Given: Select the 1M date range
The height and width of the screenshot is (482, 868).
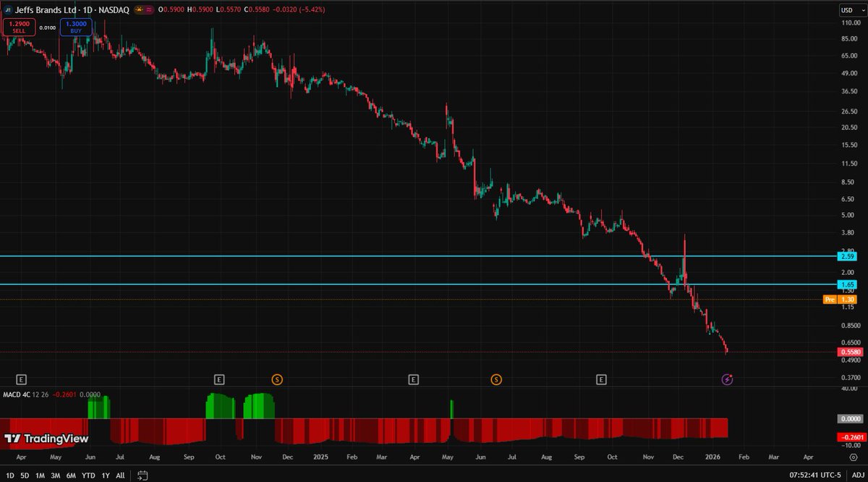Looking at the screenshot, I should [x=40, y=475].
